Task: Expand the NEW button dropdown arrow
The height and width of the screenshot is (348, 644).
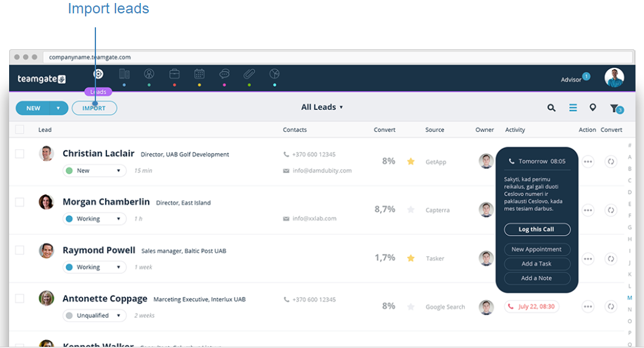Action: (x=58, y=108)
